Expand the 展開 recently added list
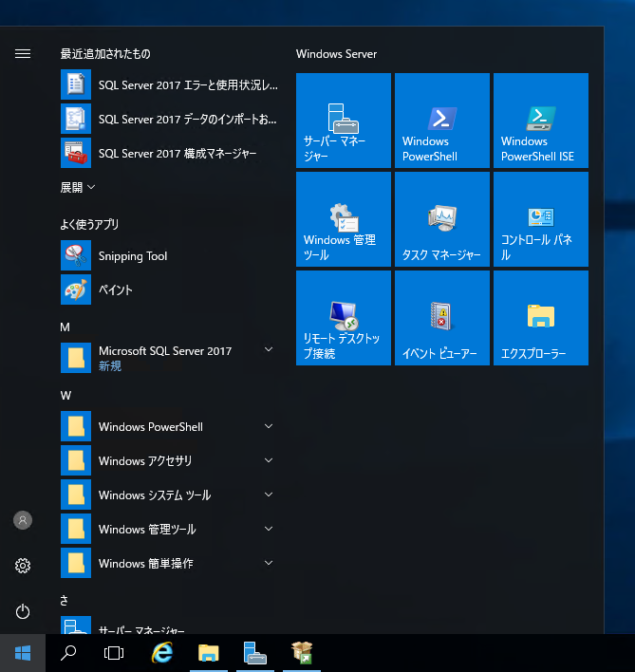 point(78,187)
